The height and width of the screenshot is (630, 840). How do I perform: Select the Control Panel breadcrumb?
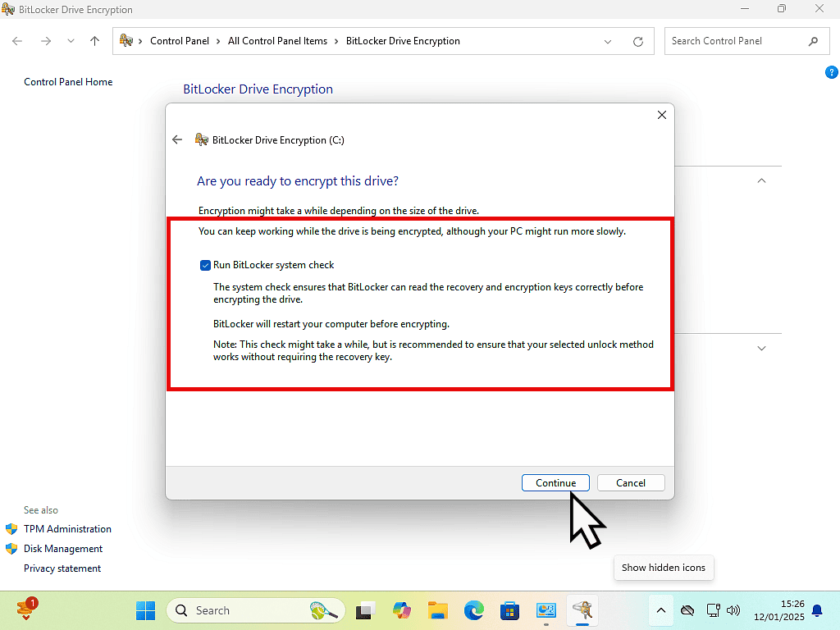179,41
